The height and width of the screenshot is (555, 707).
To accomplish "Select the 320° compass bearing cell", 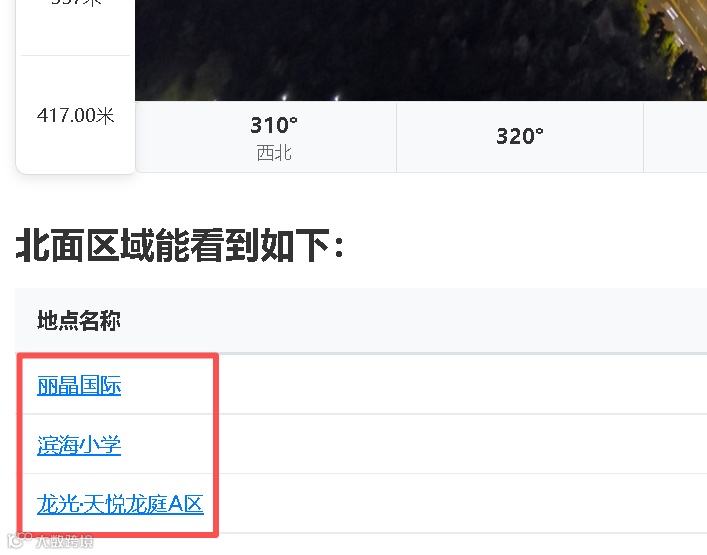I will click(x=520, y=137).
